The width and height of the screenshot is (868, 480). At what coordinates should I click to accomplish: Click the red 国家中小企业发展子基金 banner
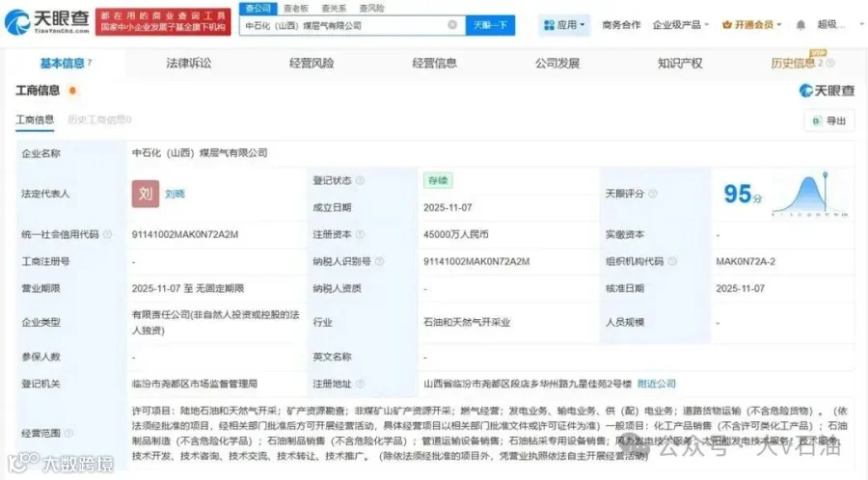(163, 22)
